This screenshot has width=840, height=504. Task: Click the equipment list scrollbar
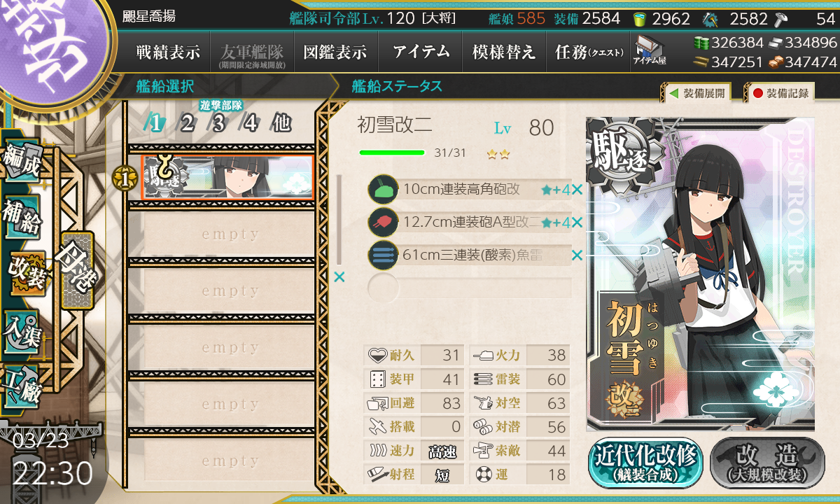tap(339, 219)
